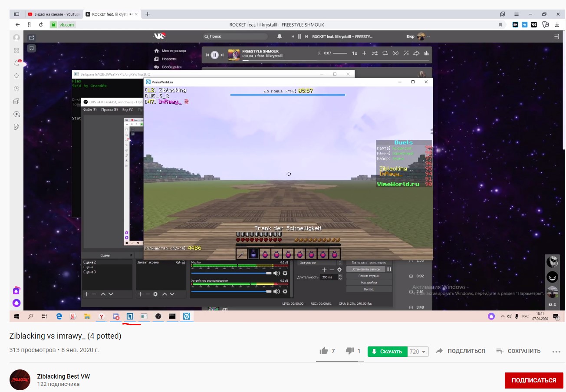Image resolution: width=566 pixels, height=392 pixels.
Task: Click the Yandex "Я" home icon
Action: tap(29, 25)
